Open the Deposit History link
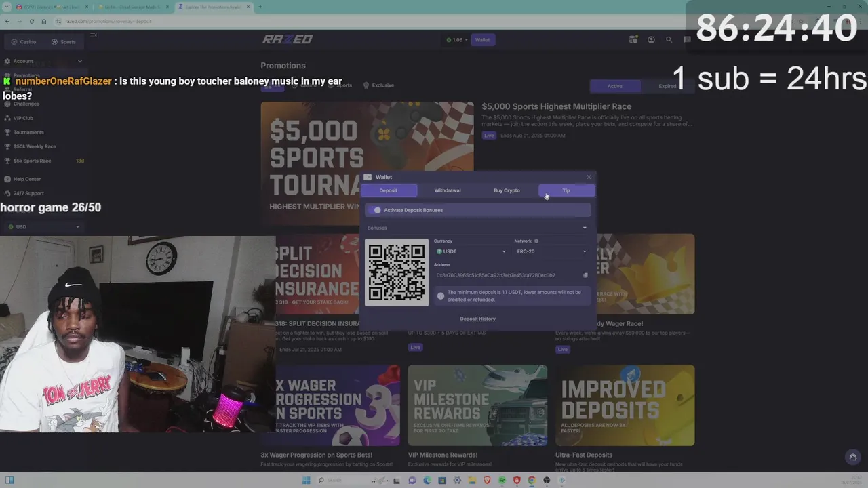 pyautogui.click(x=478, y=319)
